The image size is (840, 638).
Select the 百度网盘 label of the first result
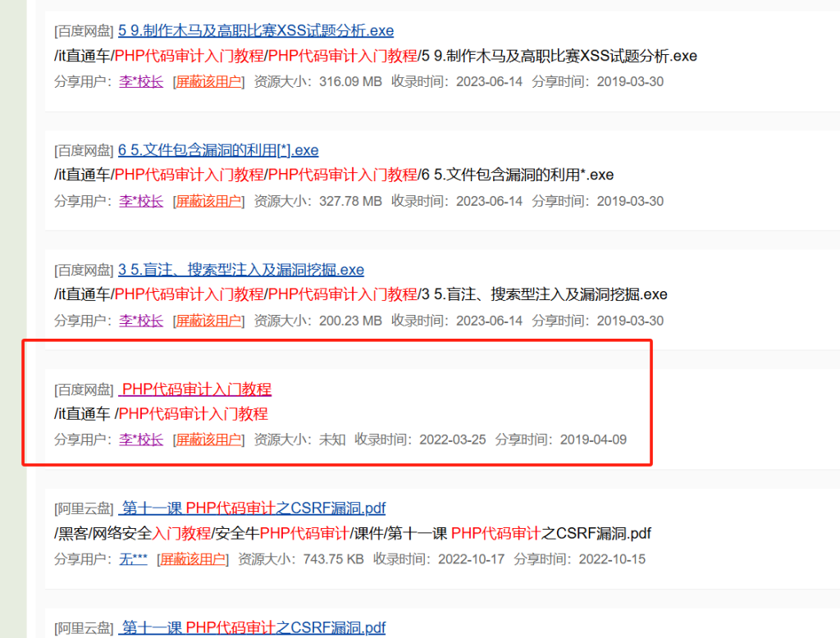pyautogui.click(x=84, y=30)
